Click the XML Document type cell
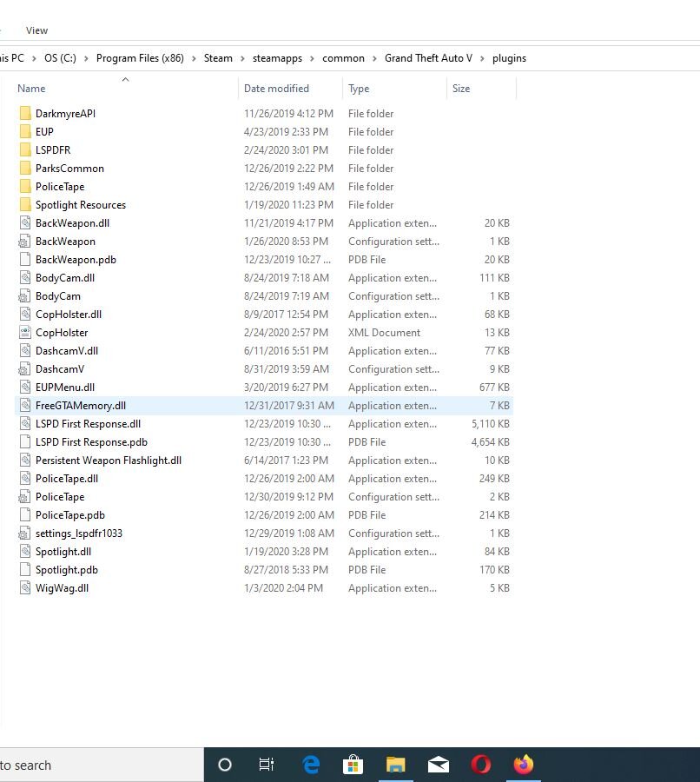The width and height of the screenshot is (700, 782). click(x=385, y=333)
